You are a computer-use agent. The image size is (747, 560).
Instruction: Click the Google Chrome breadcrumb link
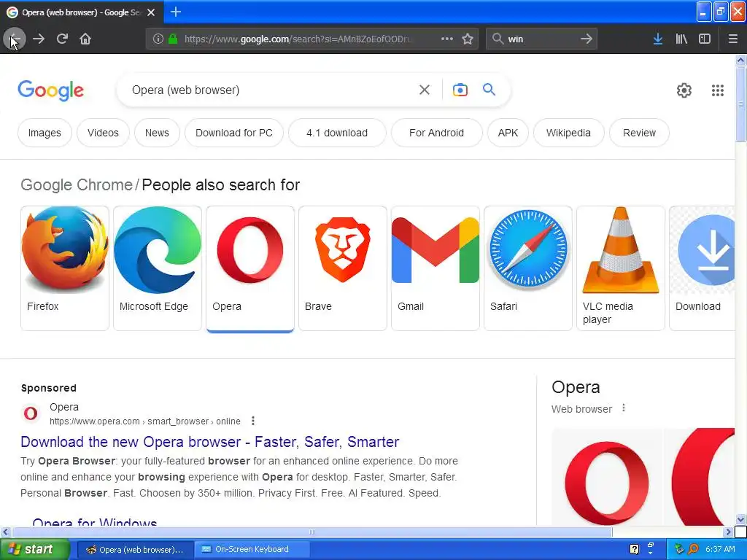[x=76, y=184]
